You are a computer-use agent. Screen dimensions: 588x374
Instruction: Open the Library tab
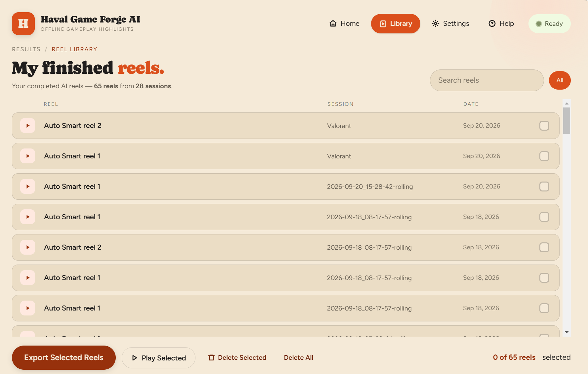[x=396, y=23]
